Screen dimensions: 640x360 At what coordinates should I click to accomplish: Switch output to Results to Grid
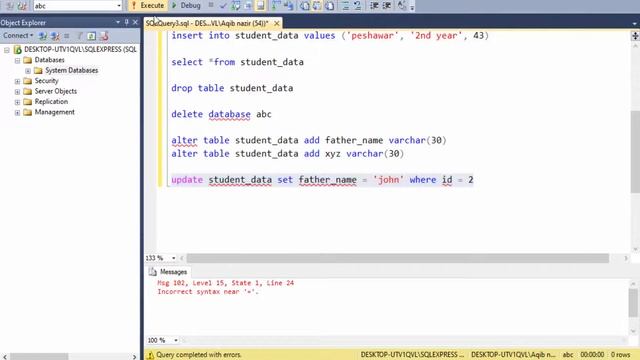point(317,6)
